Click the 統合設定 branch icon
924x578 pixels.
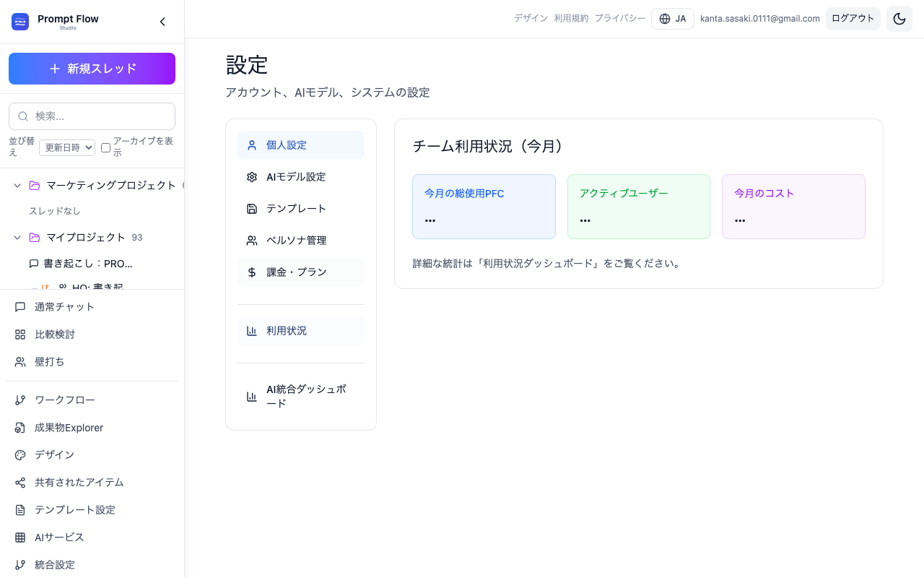pyautogui.click(x=20, y=565)
